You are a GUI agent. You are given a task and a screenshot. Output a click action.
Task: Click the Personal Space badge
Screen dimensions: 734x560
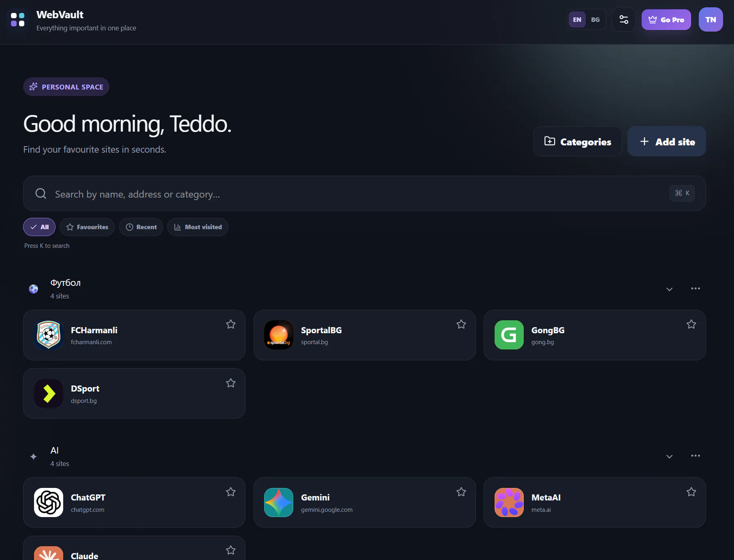(66, 87)
